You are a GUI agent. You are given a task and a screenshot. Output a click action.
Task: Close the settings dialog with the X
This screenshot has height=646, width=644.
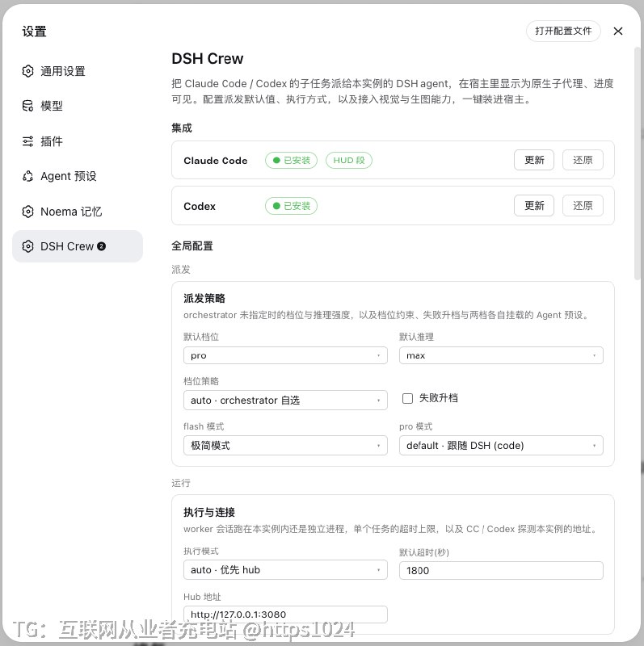[x=617, y=31]
